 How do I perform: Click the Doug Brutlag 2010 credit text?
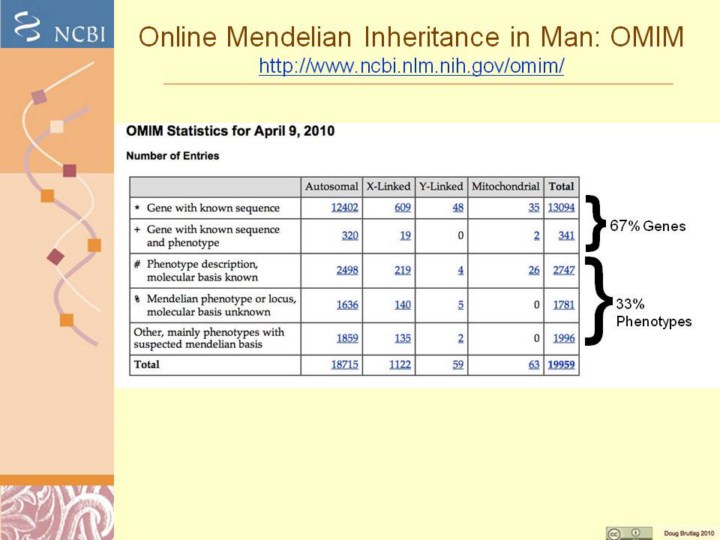click(x=689, y=533)
